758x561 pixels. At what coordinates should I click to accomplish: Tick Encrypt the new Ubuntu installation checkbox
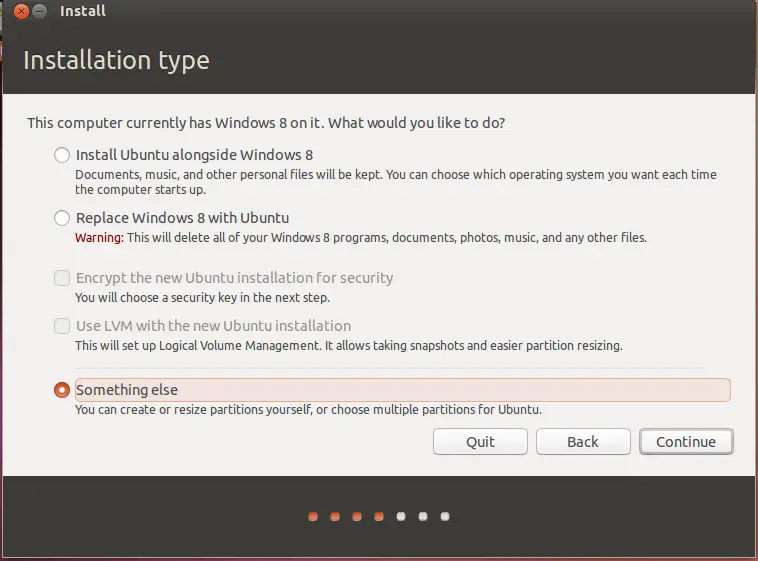coord(62,278)
